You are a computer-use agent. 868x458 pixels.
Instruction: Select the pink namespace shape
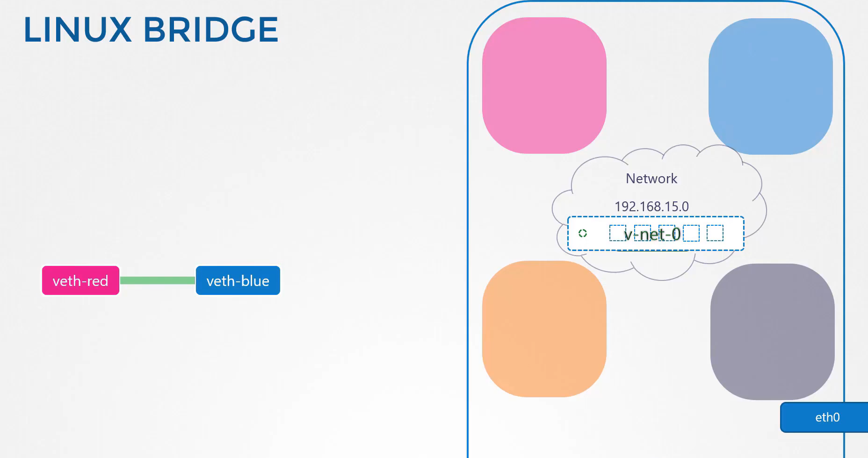pos(544,86)
